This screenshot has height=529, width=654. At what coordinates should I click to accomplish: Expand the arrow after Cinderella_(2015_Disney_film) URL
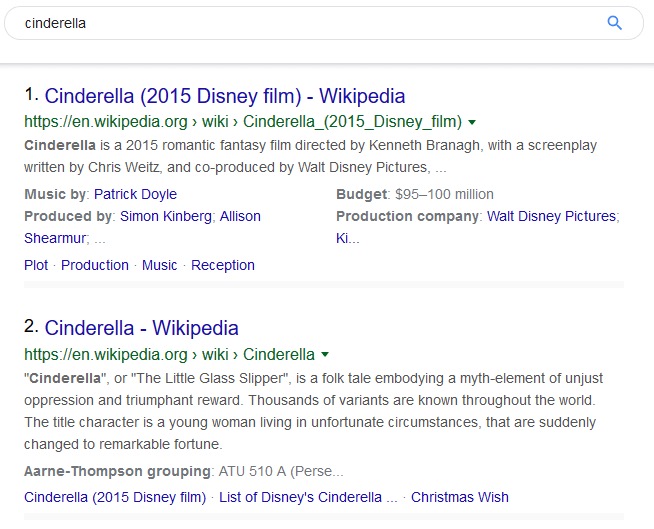pyautogui.click(x=472, y=122)
